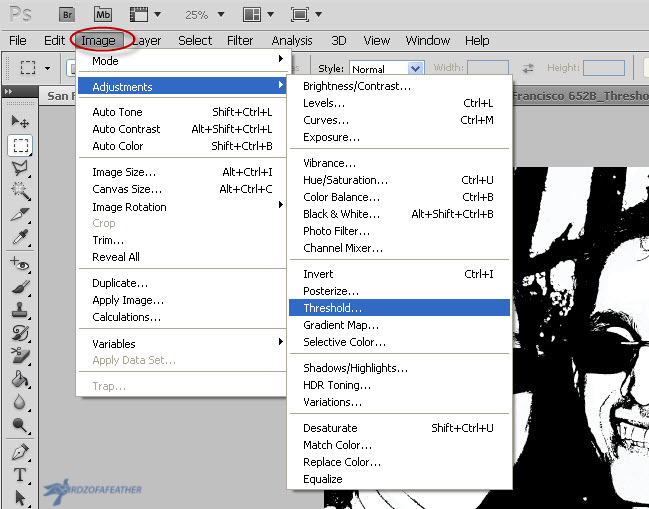The height and width of the screenshot is (509, 649).
Task: Open the Select menu
Action: click(195, 41)
